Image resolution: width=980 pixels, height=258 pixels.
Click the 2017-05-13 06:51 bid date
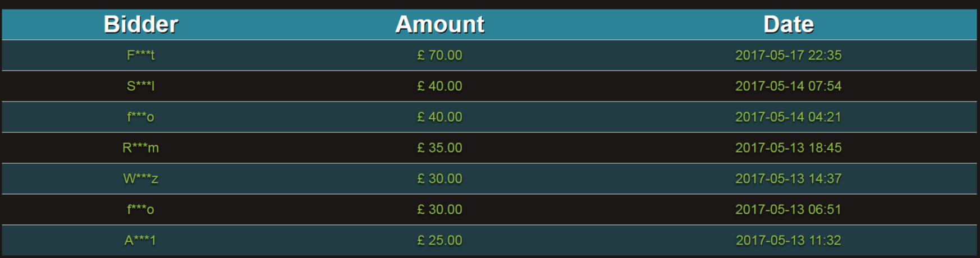click(788, 210)
